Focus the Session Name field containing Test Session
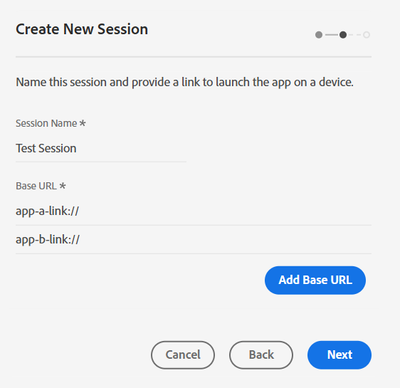400x388 pixels. [101, 148]
